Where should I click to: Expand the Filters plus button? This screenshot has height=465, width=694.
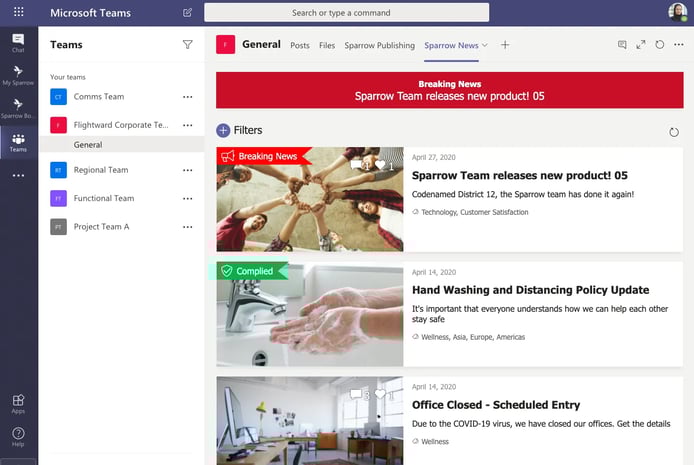223,130
